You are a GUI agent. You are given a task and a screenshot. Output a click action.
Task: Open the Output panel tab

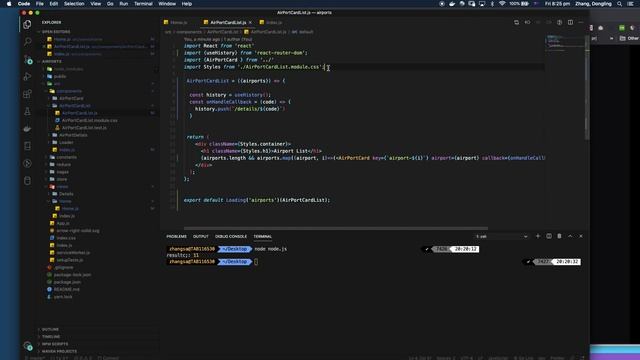click(200, 236)
